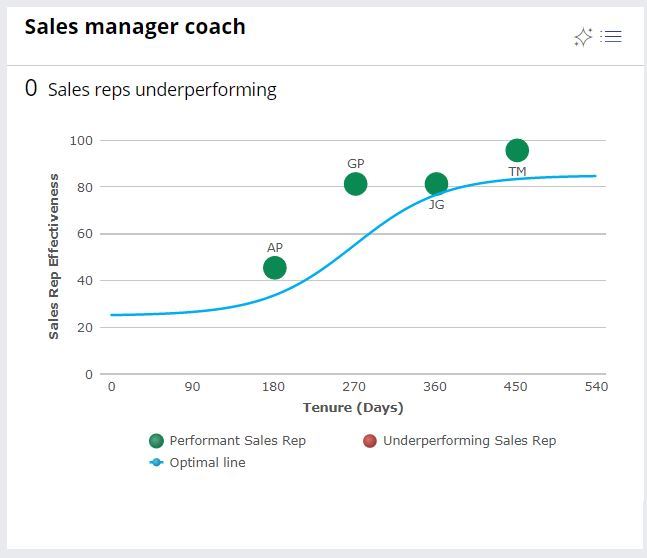Viewport: 647px width, 558px height.
Task: Click the 100 tick label on y-axis
Action: point(81,140)
